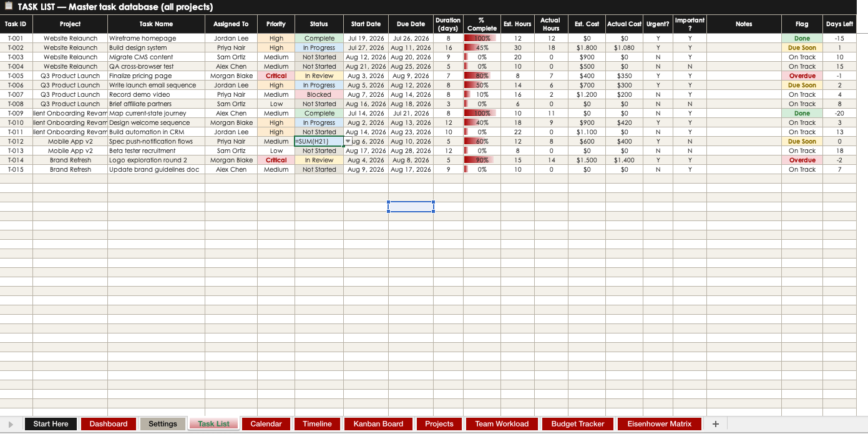Select the 100% progress bar for T-001
The width and height of the screenshot is (868, 434).
coord(482,39)
